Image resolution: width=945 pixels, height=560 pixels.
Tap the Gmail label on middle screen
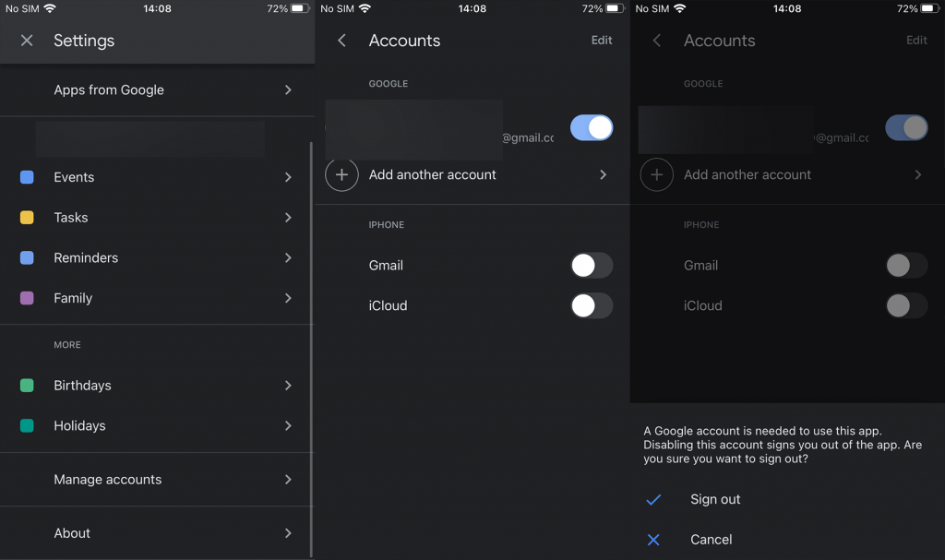(386, 265)
